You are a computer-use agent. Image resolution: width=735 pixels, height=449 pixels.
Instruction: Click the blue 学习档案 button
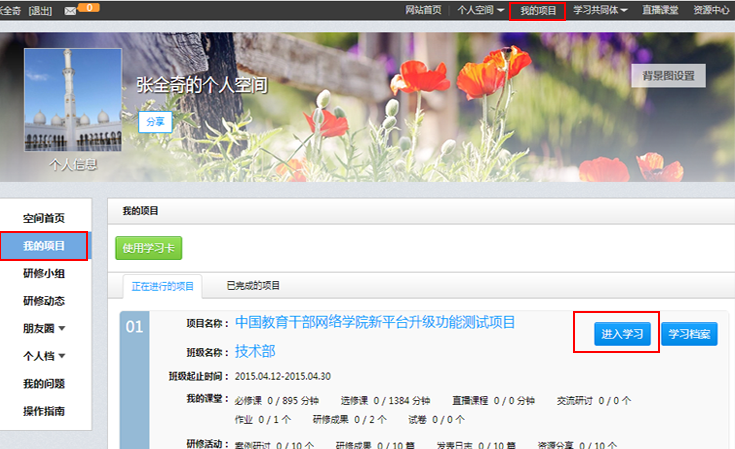point(689,334)
